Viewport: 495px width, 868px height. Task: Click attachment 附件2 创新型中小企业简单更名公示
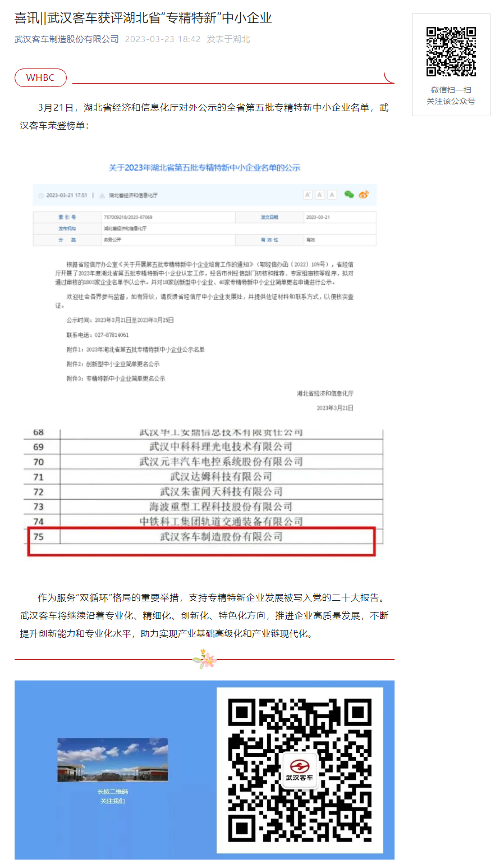click(113, 364)
